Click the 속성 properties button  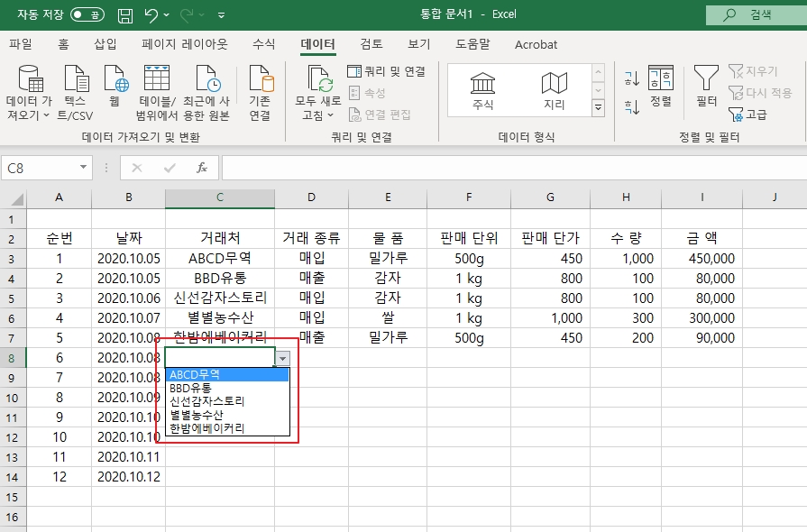coord(367,93)
